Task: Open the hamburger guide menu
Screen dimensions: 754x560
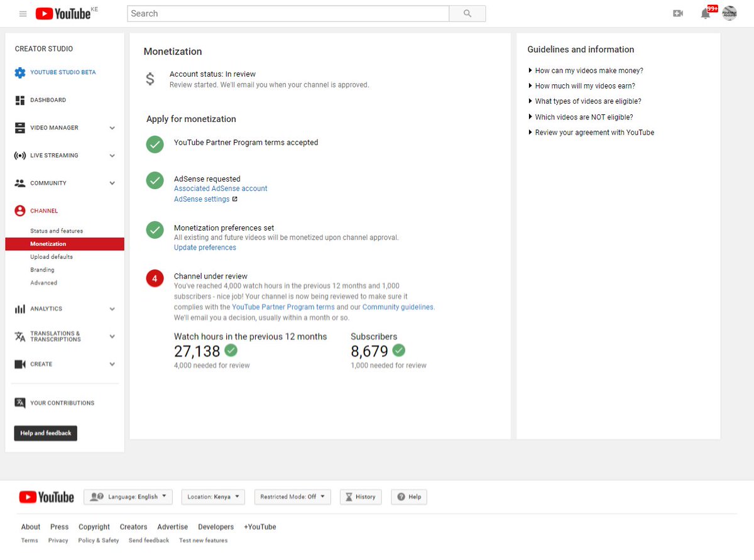Action: [23, 13]
